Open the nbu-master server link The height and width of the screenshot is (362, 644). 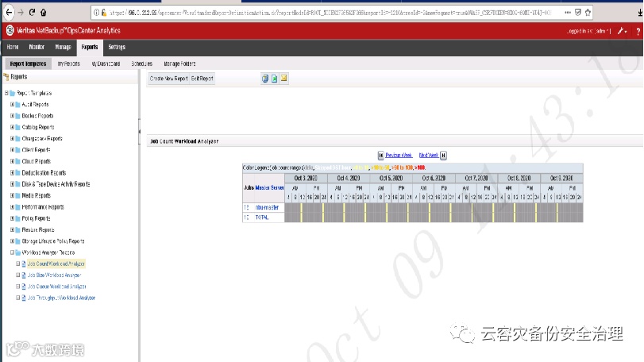click(x=267, y=208)
